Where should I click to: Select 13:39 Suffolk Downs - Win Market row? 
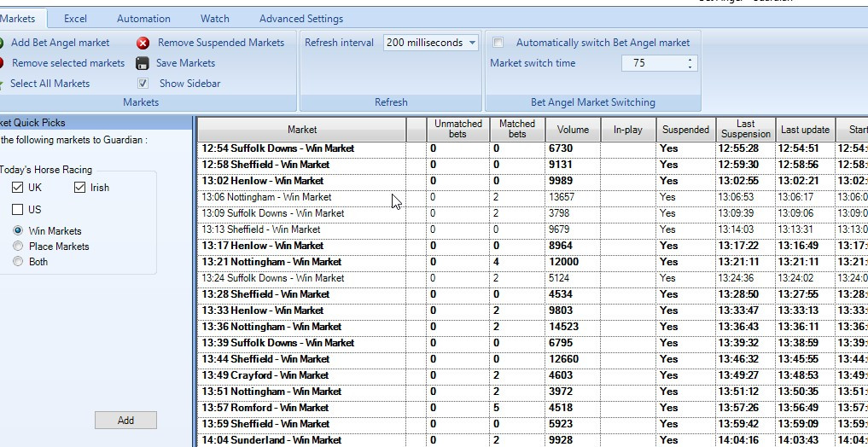(x=533, y=342)
